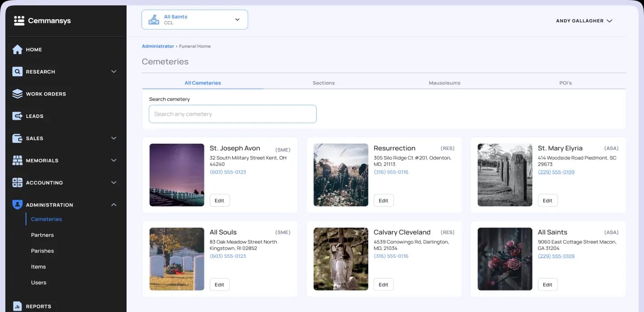
Task: Open the All Souls thumbnail image
Action: click(x=177, y=259)
